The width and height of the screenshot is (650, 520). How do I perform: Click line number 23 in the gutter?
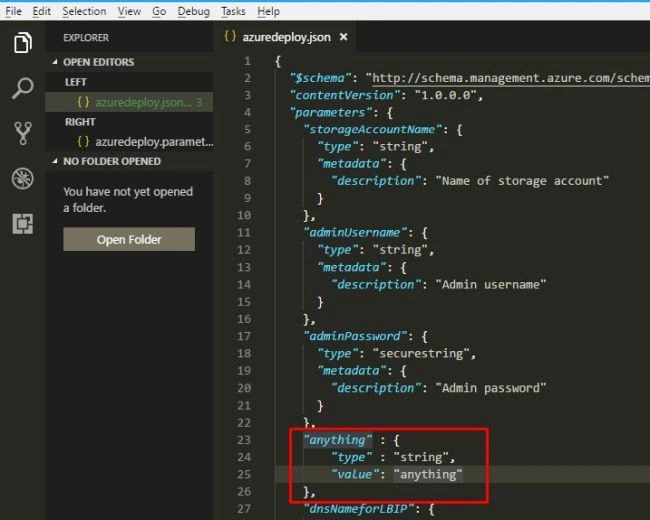coord(244,440)
